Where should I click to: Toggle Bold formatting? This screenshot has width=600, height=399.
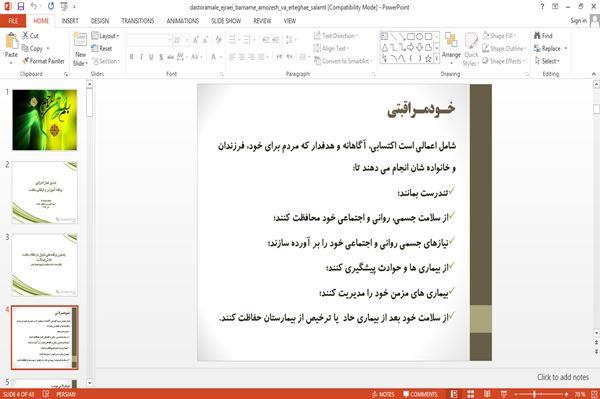(132, 57)
